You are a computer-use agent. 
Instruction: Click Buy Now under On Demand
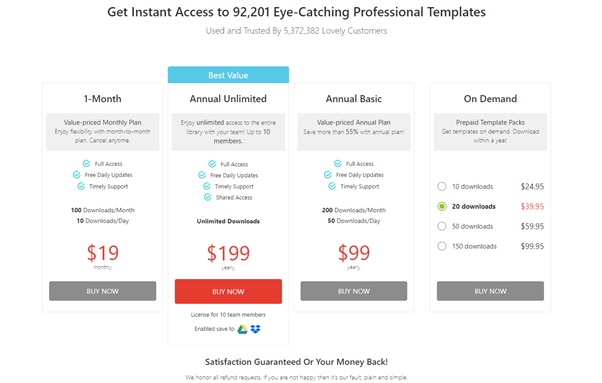click(x=490, y=291)
